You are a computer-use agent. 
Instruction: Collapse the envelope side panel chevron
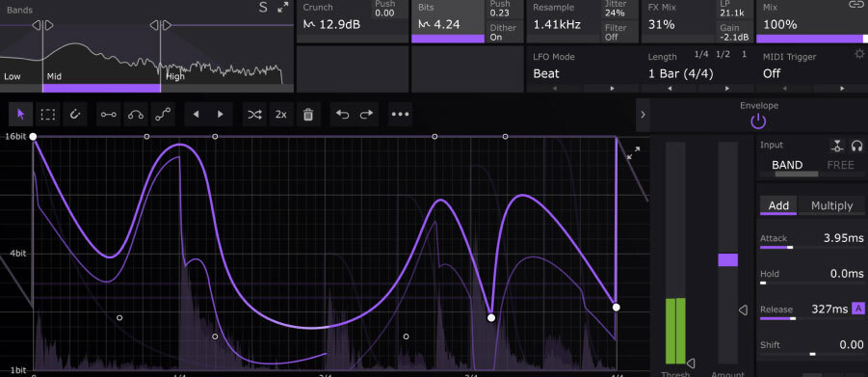coord(643,114)
